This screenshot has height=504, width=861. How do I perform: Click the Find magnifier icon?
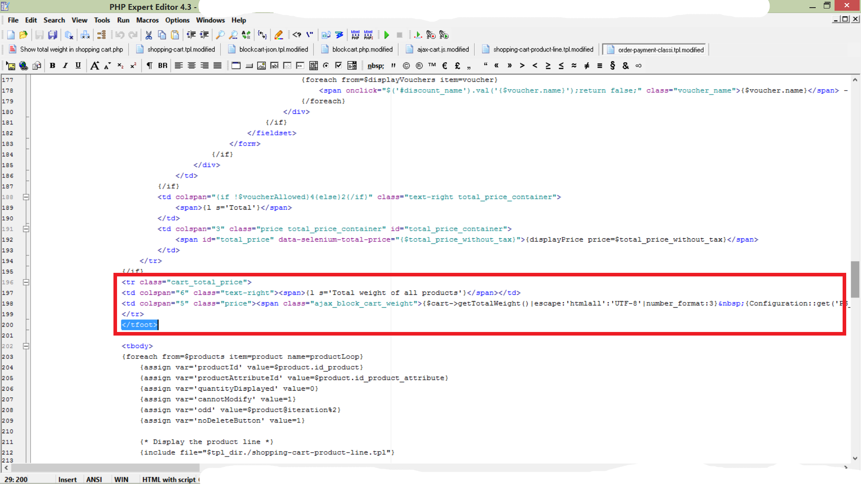click(220, 35)
